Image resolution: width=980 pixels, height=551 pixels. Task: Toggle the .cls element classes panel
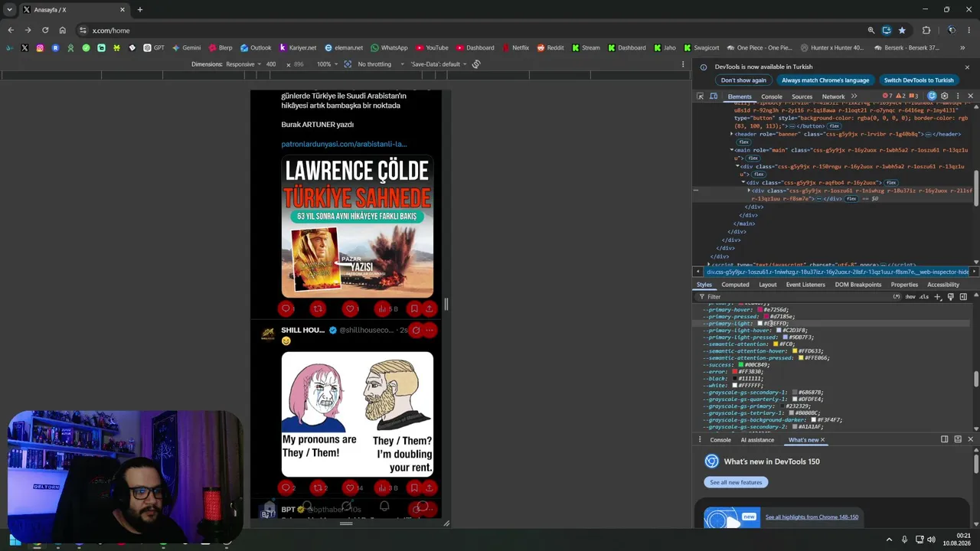[924, 297]
